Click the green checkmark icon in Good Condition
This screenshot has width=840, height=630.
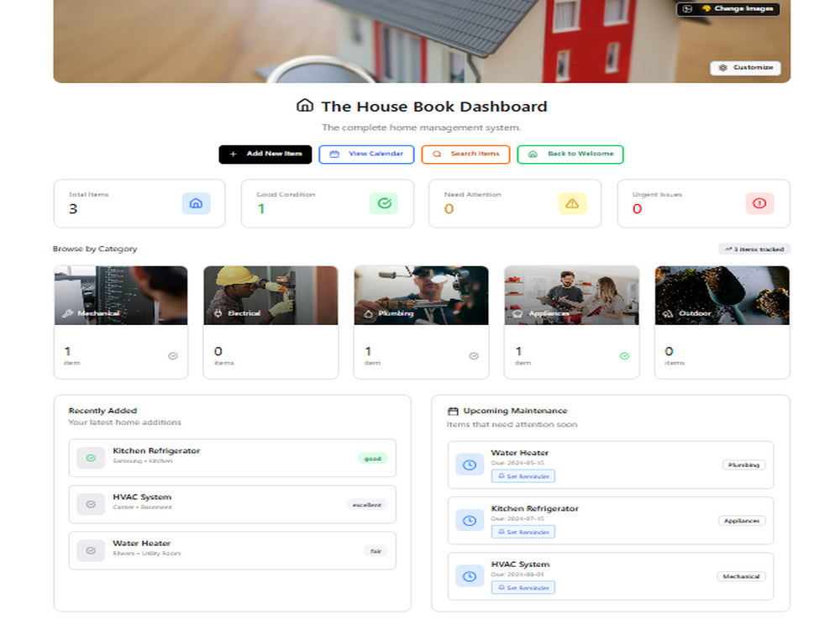click(x=384, y=203)
